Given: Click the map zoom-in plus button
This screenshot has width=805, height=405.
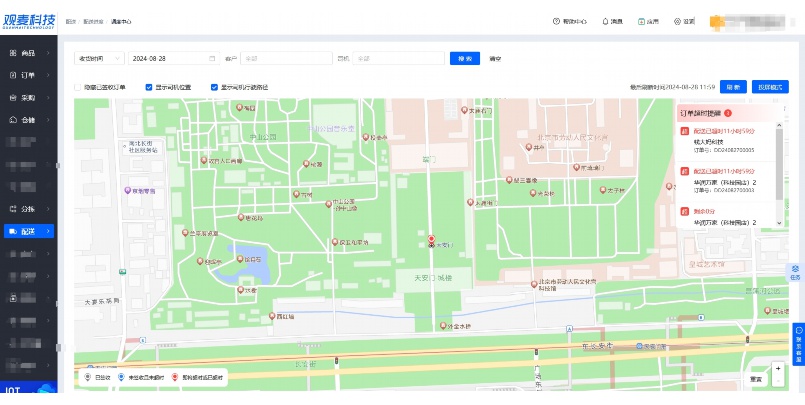Looking at the screenshot, I should [x=777, y=368].
